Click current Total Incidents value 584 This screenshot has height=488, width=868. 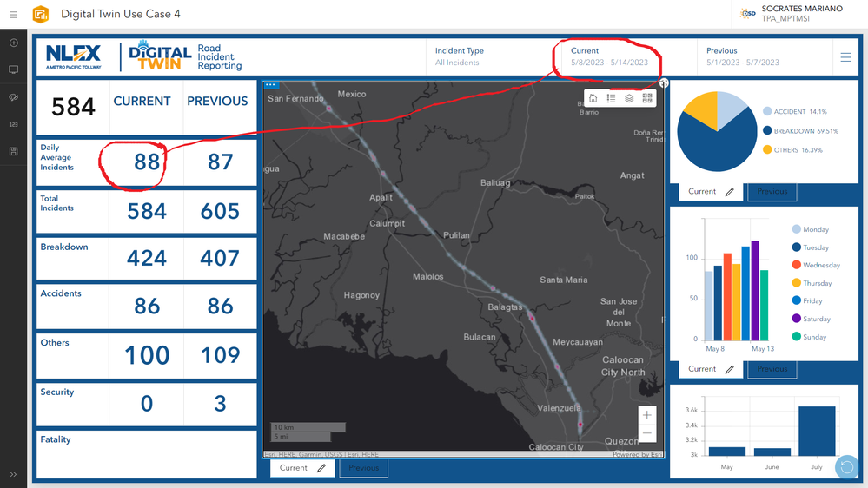(x=147, y=211)
